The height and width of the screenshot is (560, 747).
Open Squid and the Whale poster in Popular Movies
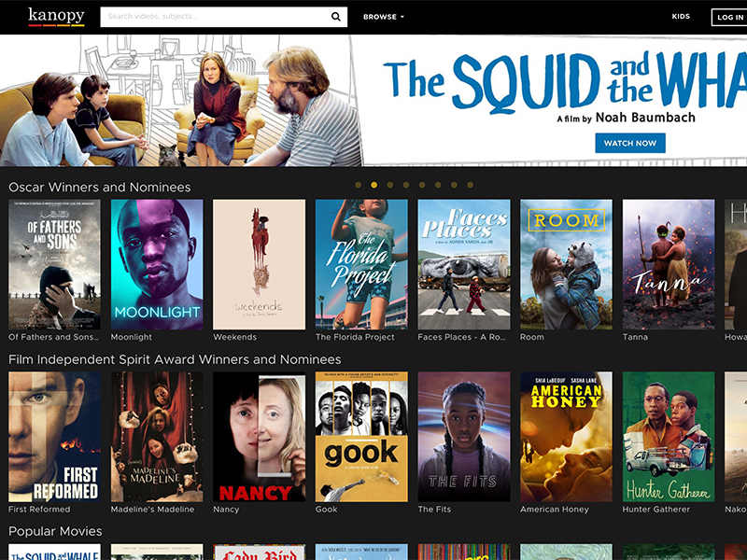point(54,553)
